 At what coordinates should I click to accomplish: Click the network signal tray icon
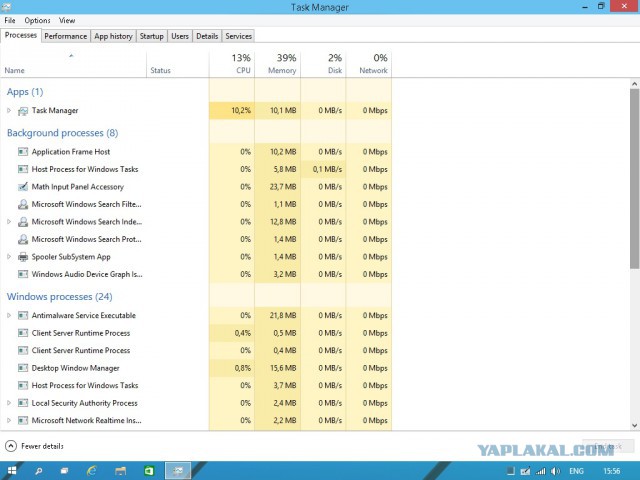(541, 471)
